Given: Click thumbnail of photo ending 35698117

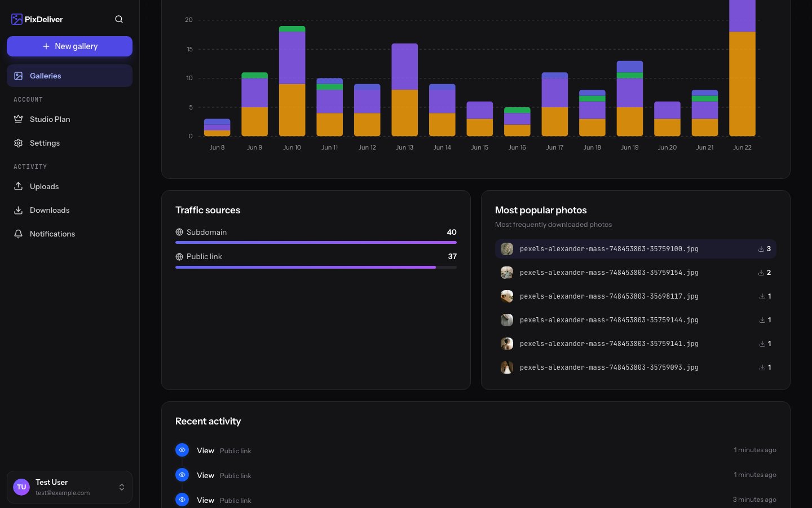Looking at the screenshot, I should click(x=507, y=296).
